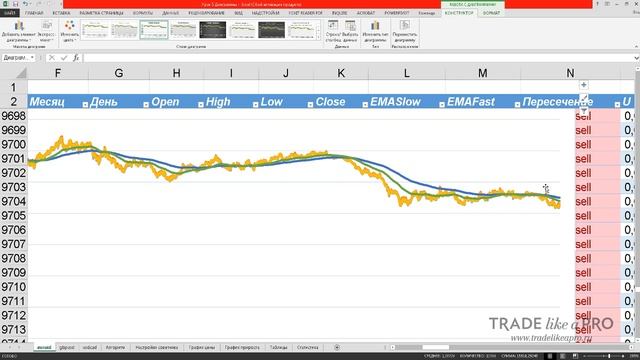Open the Настройки советника sheet tab

point(157,347)
